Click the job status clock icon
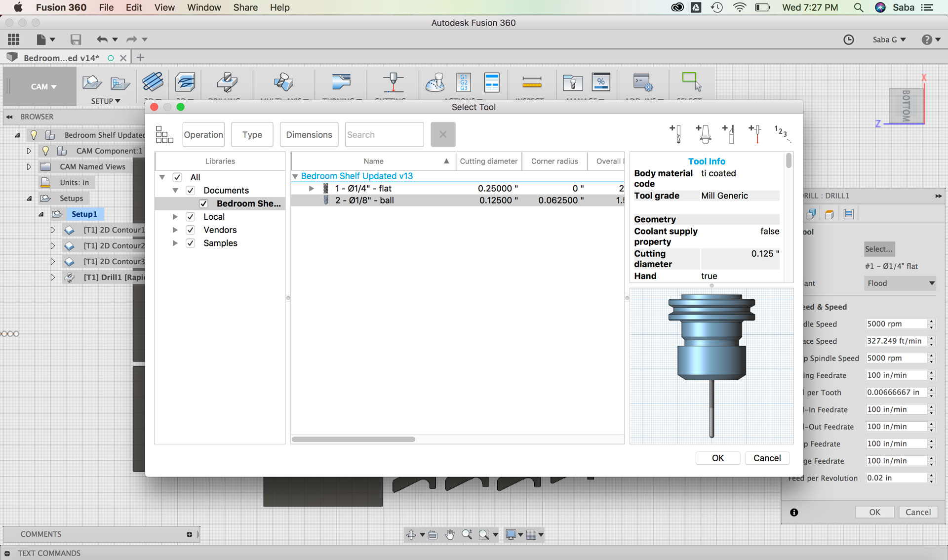Screen dimensions: 948x560 coord(848,40)
